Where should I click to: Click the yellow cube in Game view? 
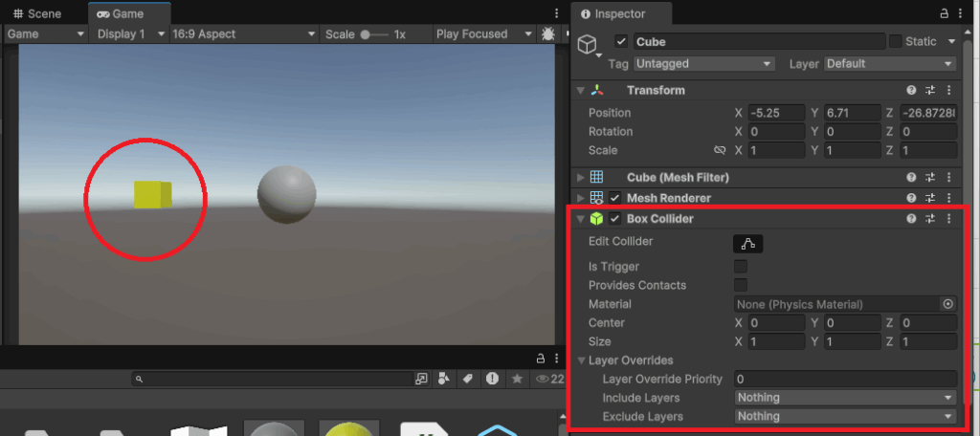tap(152, 194)
